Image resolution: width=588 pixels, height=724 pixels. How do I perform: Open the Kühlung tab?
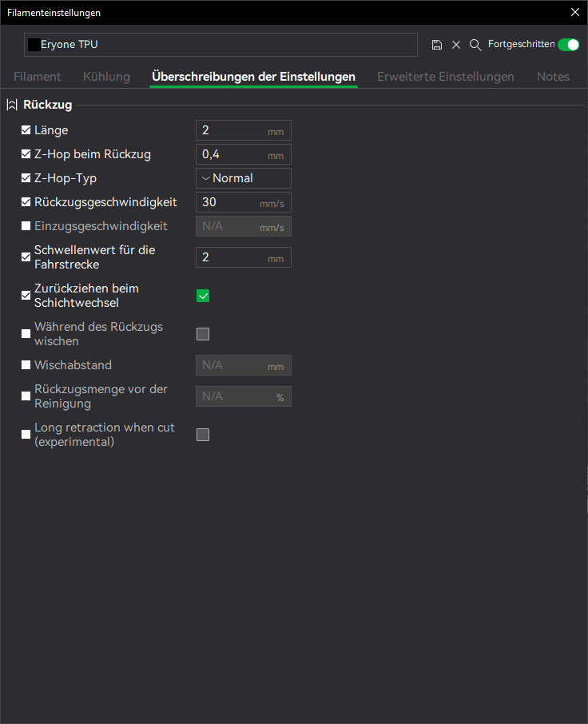(x=106, y=77)
